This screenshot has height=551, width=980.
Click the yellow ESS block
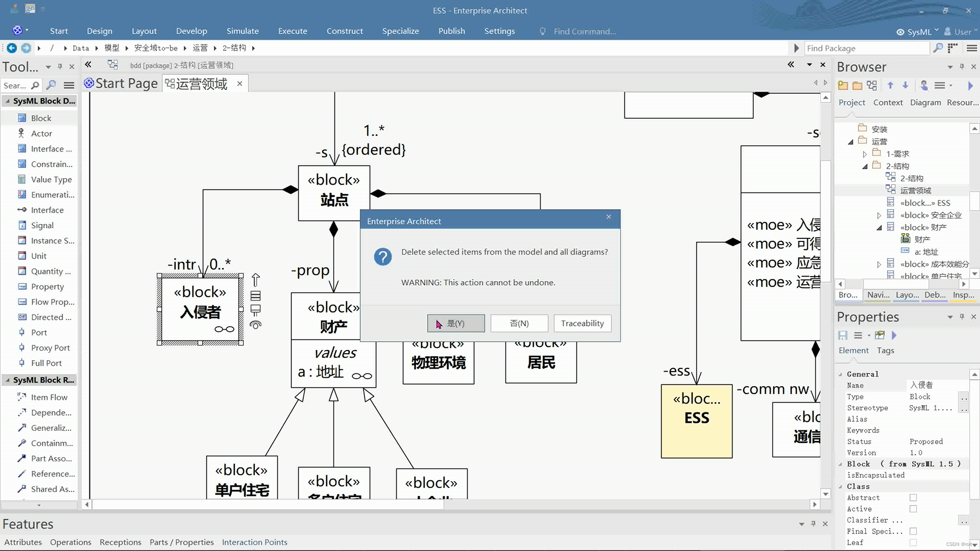point(696,421)
